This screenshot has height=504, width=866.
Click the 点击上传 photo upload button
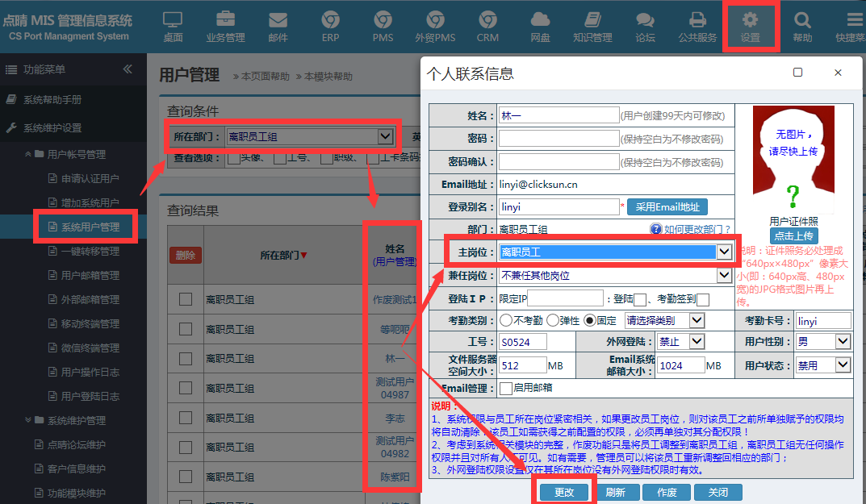pyautogui.click(x=793, y=236)
